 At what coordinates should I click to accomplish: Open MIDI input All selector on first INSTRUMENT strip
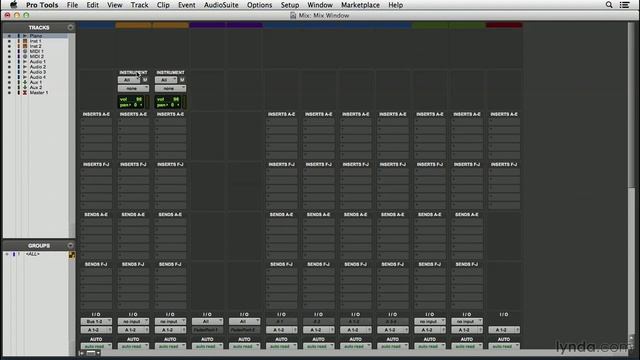129,80
